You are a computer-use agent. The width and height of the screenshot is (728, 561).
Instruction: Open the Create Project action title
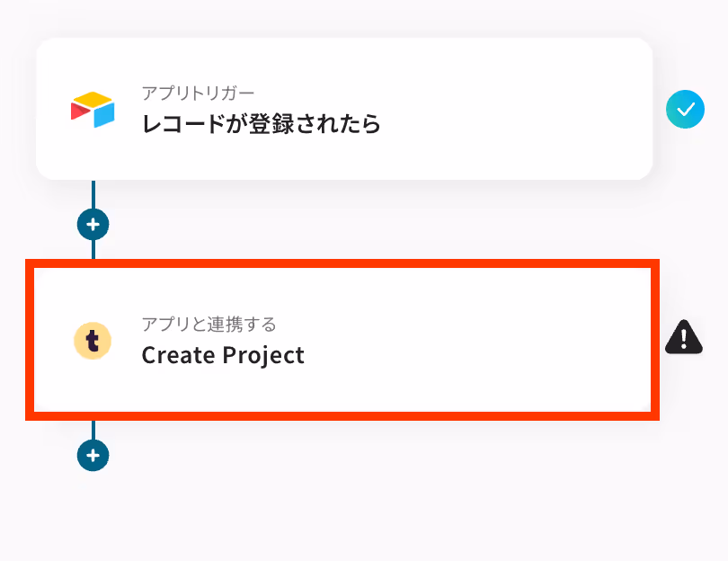(x=223, y=355)
